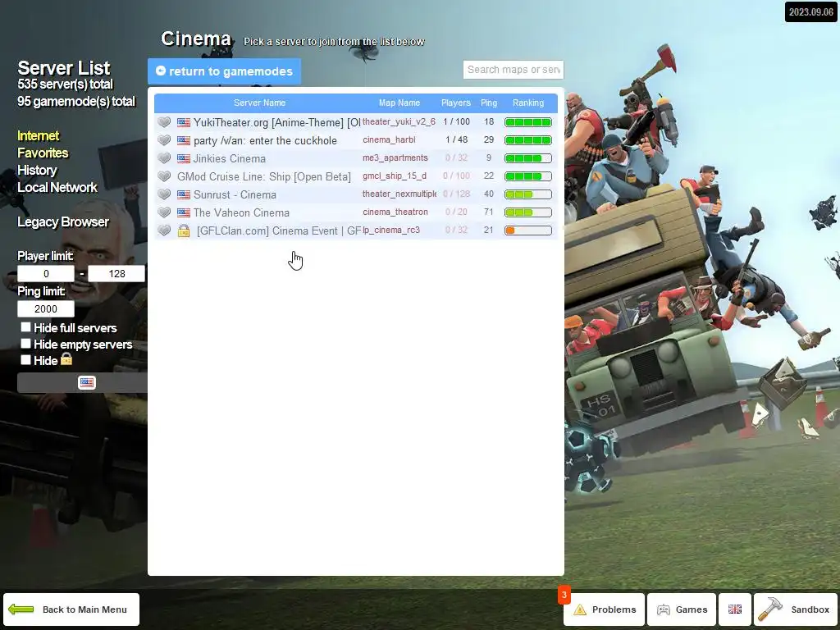Click US flag next to YukiTheater.org

[184, 123]
